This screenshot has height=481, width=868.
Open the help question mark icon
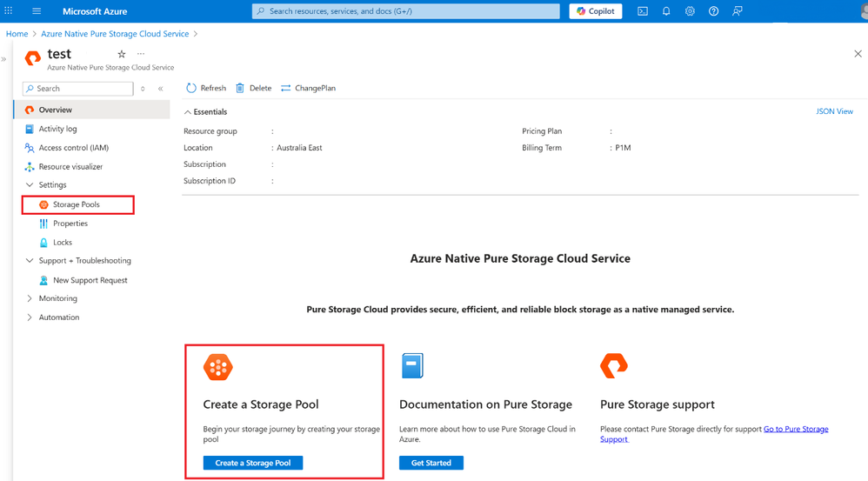[x=713, y=11]
